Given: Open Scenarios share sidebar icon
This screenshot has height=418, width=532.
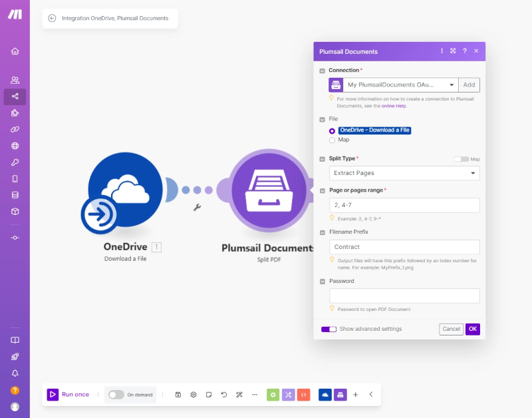Looking at the screenshot, I should [x=15, y=97].
